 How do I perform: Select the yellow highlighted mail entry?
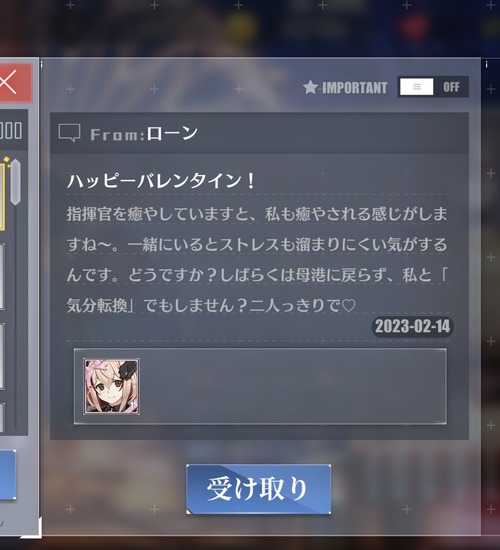pyautogui.click(x=2, y=195)
